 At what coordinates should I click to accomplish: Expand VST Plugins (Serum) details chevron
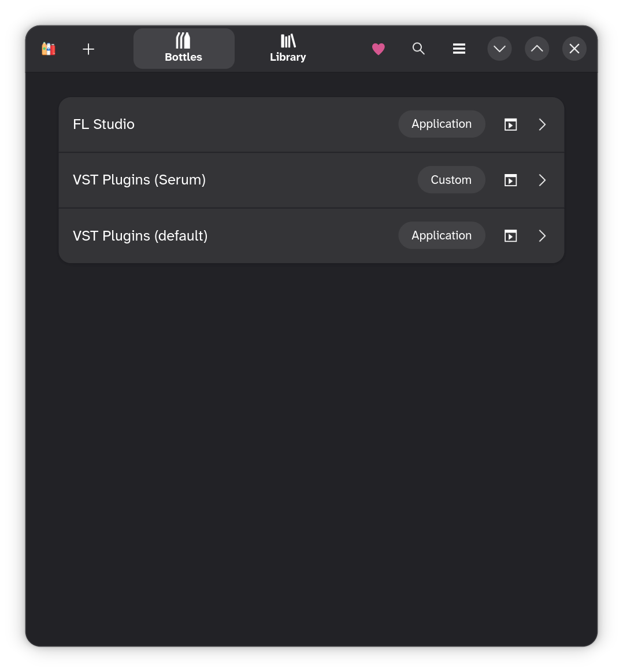pos(542,180)
